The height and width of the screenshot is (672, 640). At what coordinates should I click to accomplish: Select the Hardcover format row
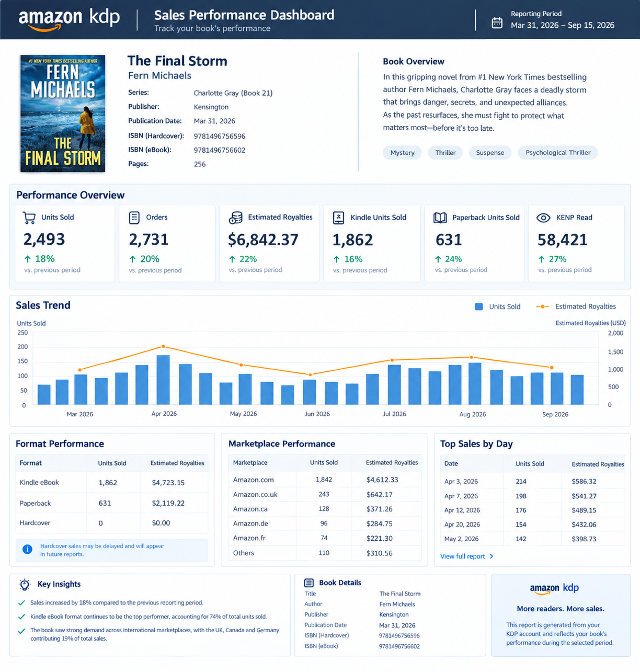[x=112, y=523]
